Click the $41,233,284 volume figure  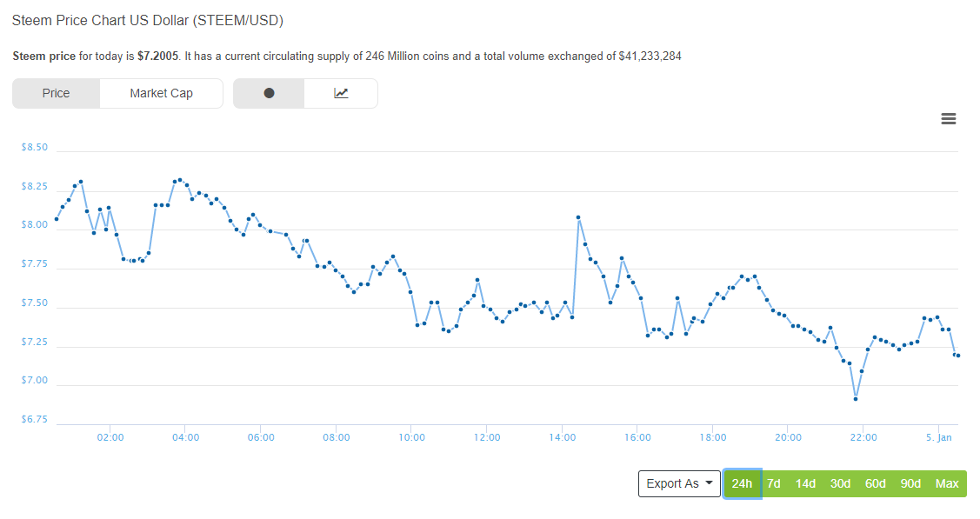(650, 57)
